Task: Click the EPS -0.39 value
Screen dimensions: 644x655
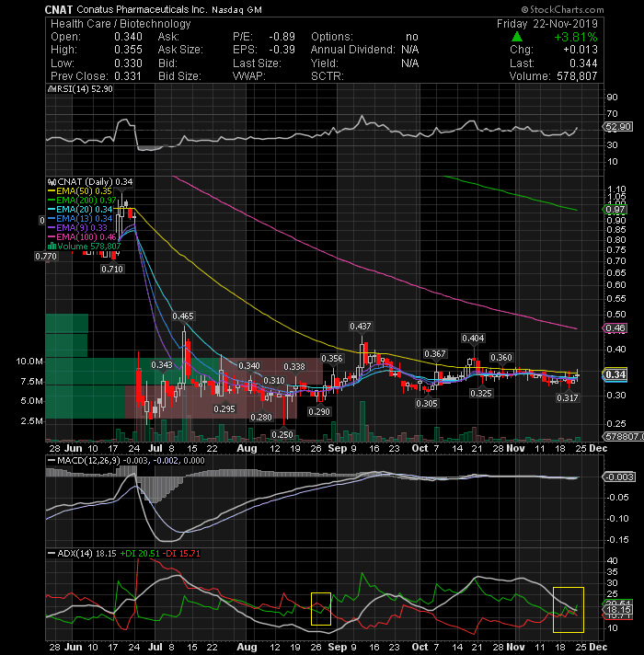Action: [282, 50]
